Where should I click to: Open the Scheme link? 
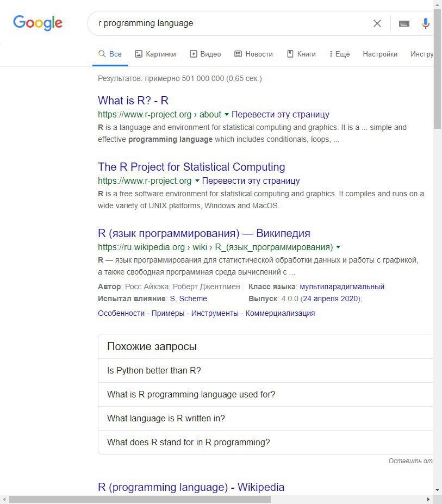pos(193,298)
